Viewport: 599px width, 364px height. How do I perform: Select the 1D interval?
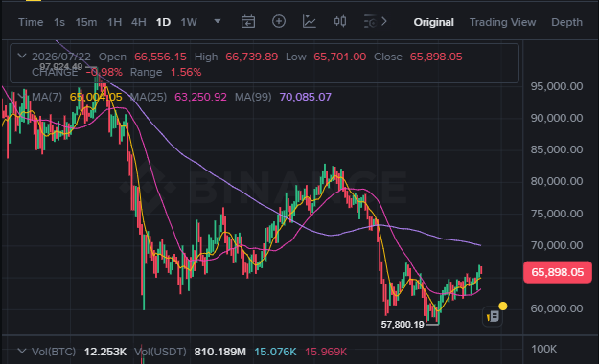(x=163, y=23)
